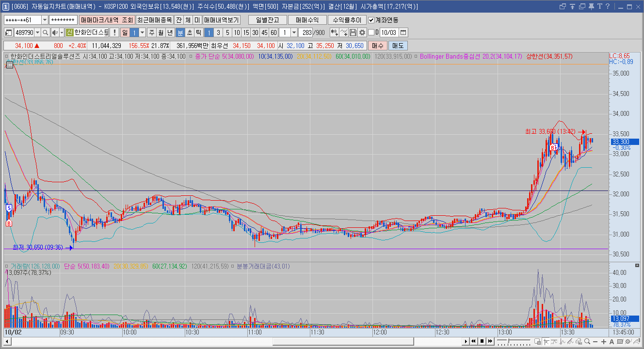Image resolution: width=644 pixels, height=349 pixels.
Task: Select the 년 yearly period toggle
Action: click(170, 32)
